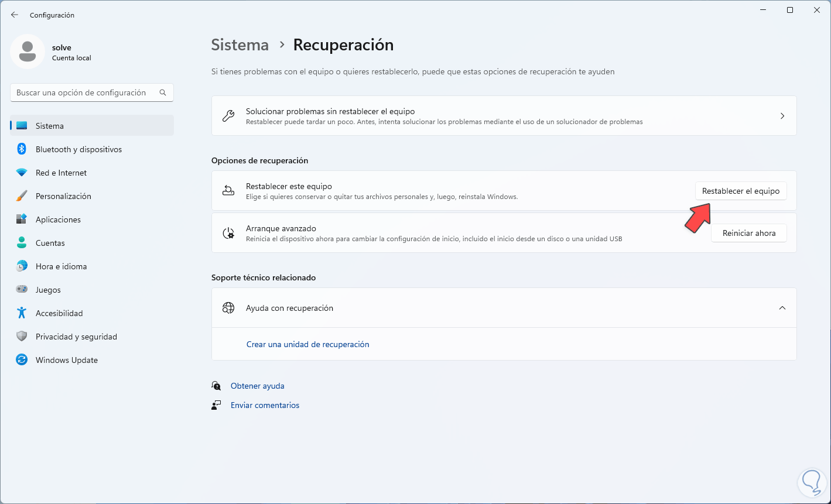The height and width of the screenshot is (504, 831).
Task: Collapse the Ayuda con recuperación section
Action: pos(782,308)
